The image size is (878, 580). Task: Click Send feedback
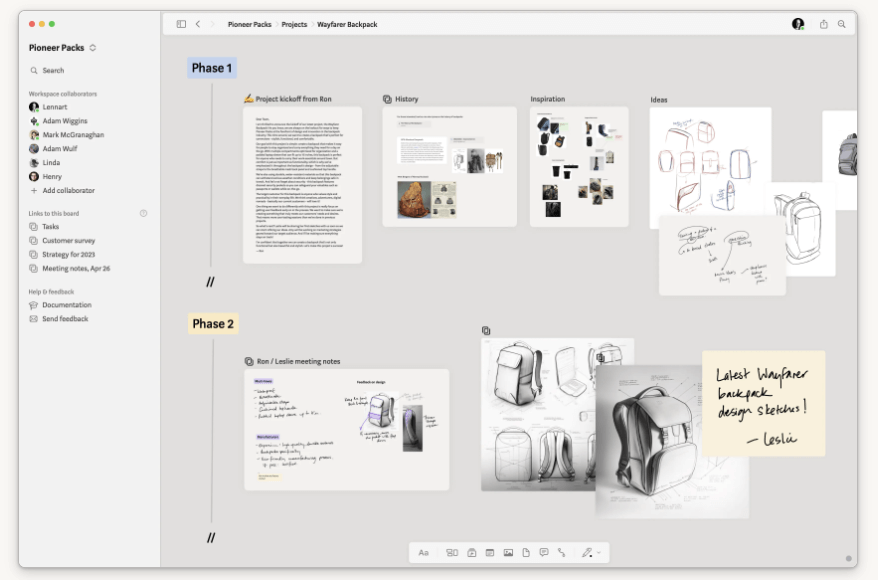(x=58, y=319)
